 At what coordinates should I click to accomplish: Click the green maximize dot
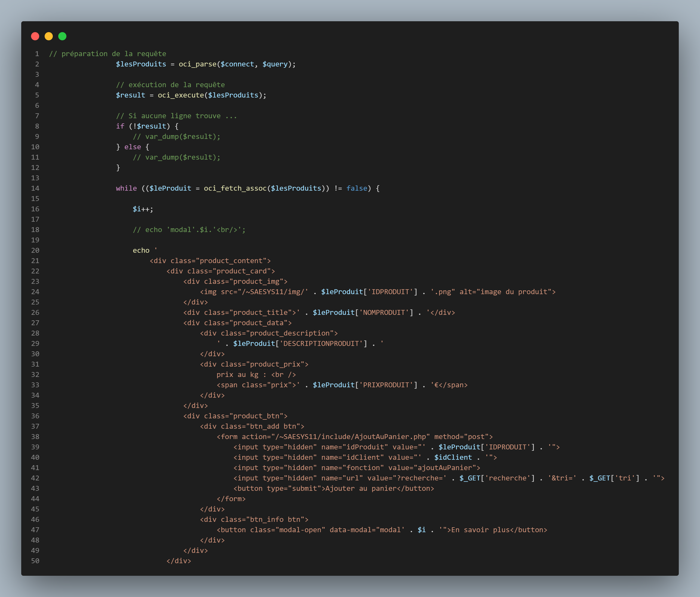[x=62, y=36]
